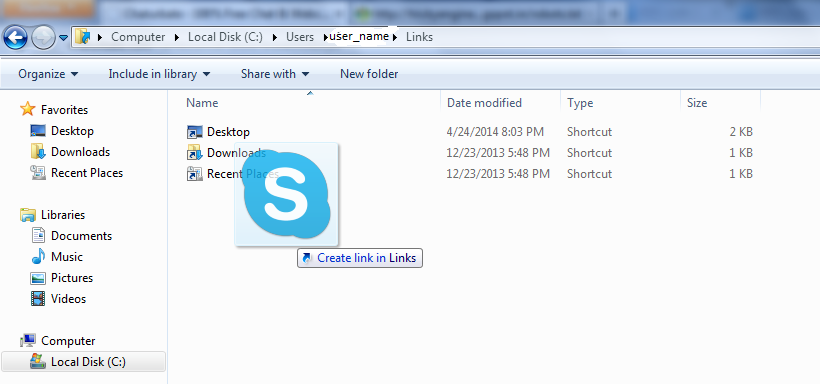This screenshot has width=820, height=384.
Task: Click the 1 KB size in Downloads row
Action: coord(741,153)
